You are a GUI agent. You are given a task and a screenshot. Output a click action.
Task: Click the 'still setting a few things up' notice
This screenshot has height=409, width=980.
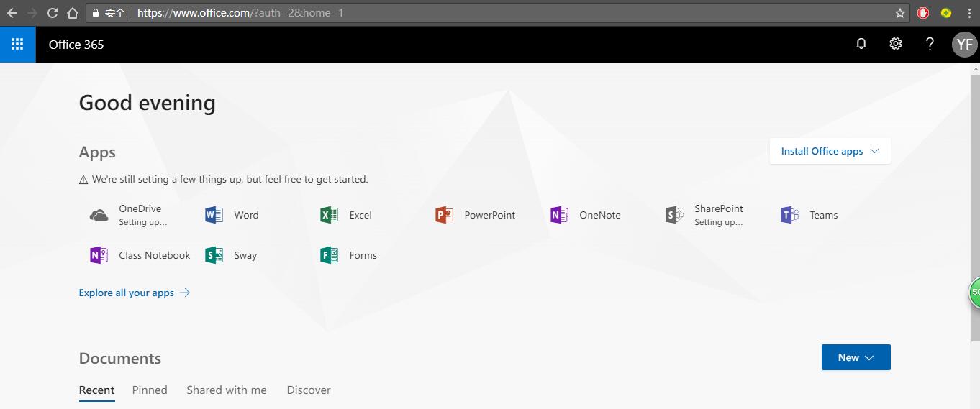tap(224, 179)
